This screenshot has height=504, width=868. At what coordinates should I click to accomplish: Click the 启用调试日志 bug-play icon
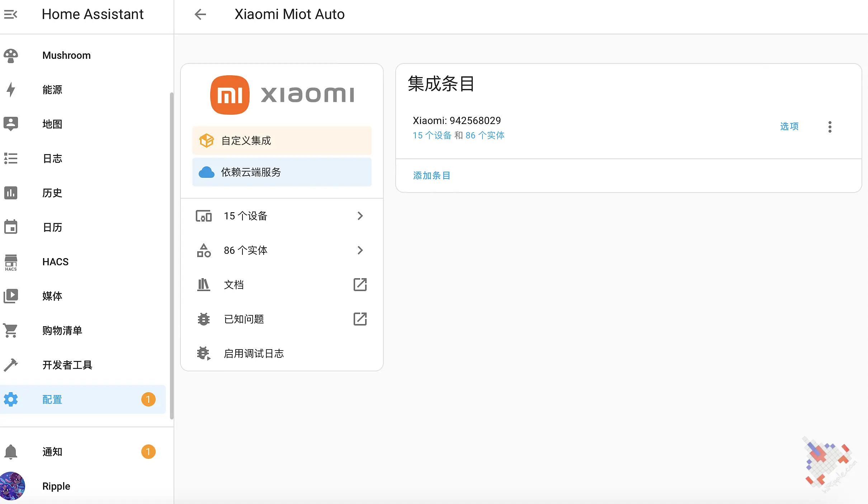pos(204,353)
